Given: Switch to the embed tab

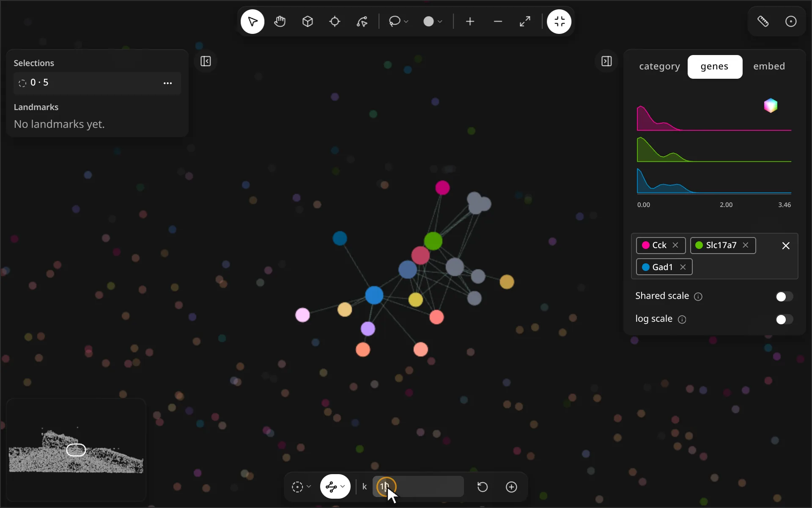Looking at the screenshot, I should pos(769,66).
